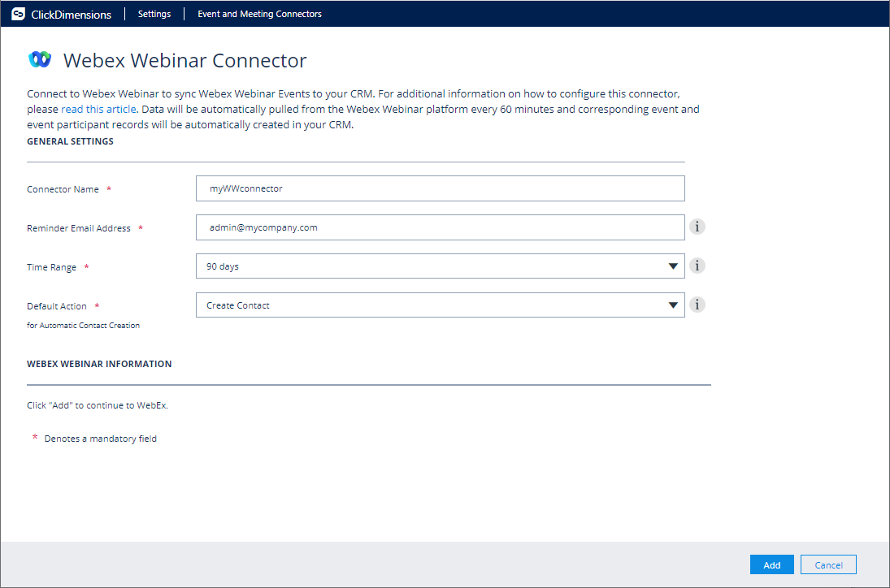
Task: Click the ClickDimensions logo icon
Action: click(x=18, y=14)
